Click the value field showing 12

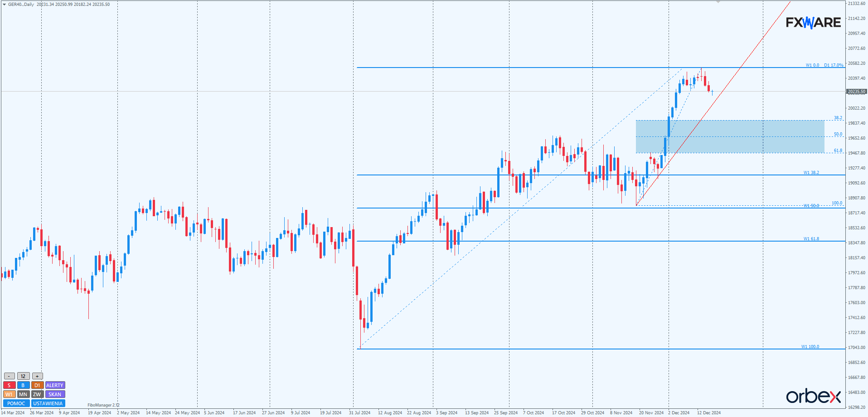[x=23, y=376]
